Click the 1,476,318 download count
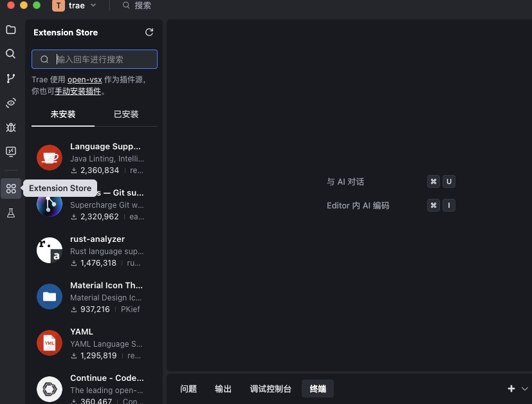Screen dimensions: 532x404 pos(98,263)
